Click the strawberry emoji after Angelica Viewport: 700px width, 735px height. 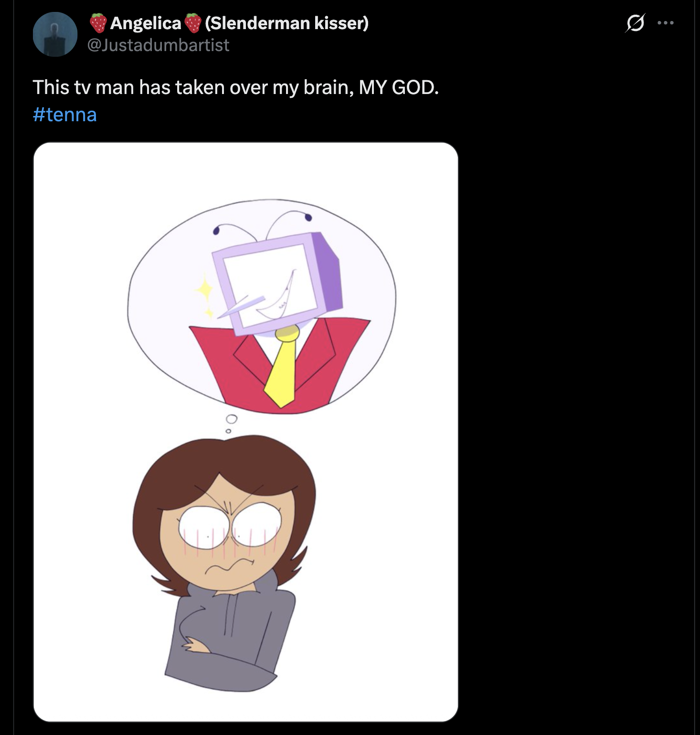pos(193,23)
